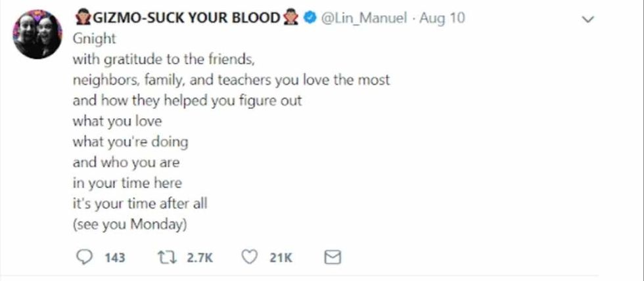The width and height of the screenshot is (644, 281).
Task: Click the blue verified badge
Action: pyautogui.click(x=310, y=18)
